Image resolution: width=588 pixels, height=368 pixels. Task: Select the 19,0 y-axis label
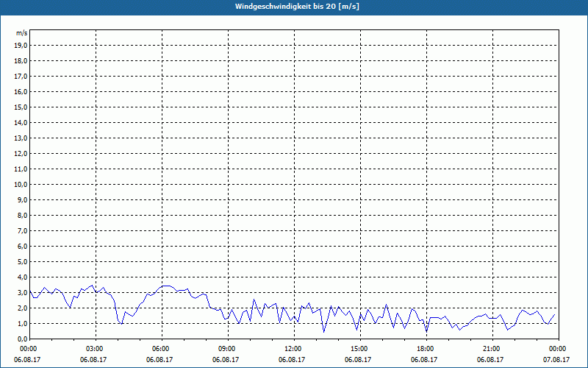pyautogui.click(x=21, y=46)
